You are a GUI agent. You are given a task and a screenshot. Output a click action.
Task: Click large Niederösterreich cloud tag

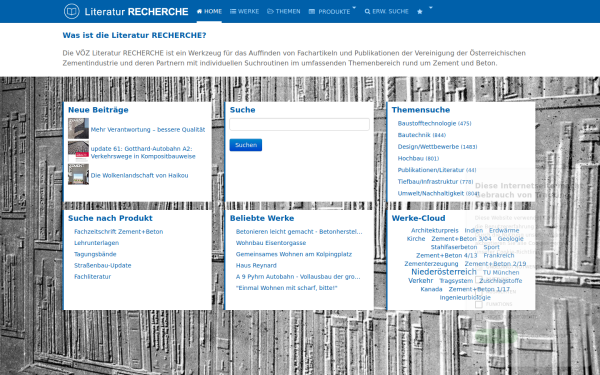point(444,272)
